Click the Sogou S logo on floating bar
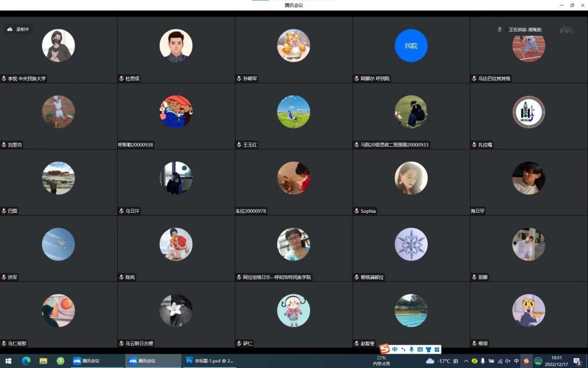Viewport: 588px width, 368px height. pos(384,349)
